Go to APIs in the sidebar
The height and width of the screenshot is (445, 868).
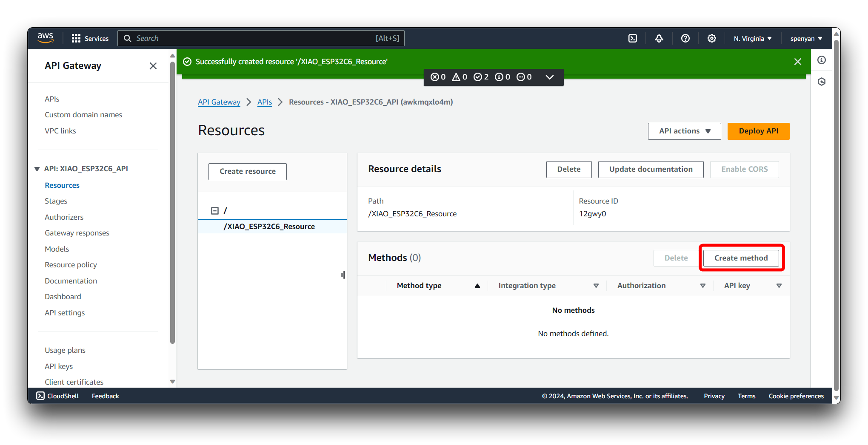(52, 99)
